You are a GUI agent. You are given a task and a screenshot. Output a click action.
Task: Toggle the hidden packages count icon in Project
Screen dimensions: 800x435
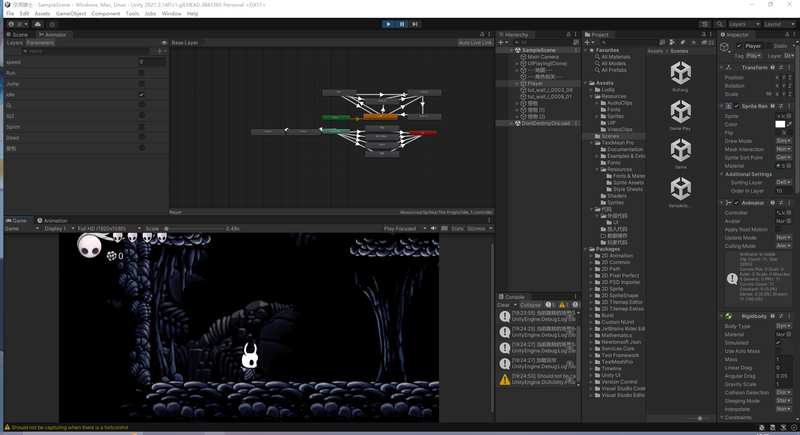(x=708, y=43)
